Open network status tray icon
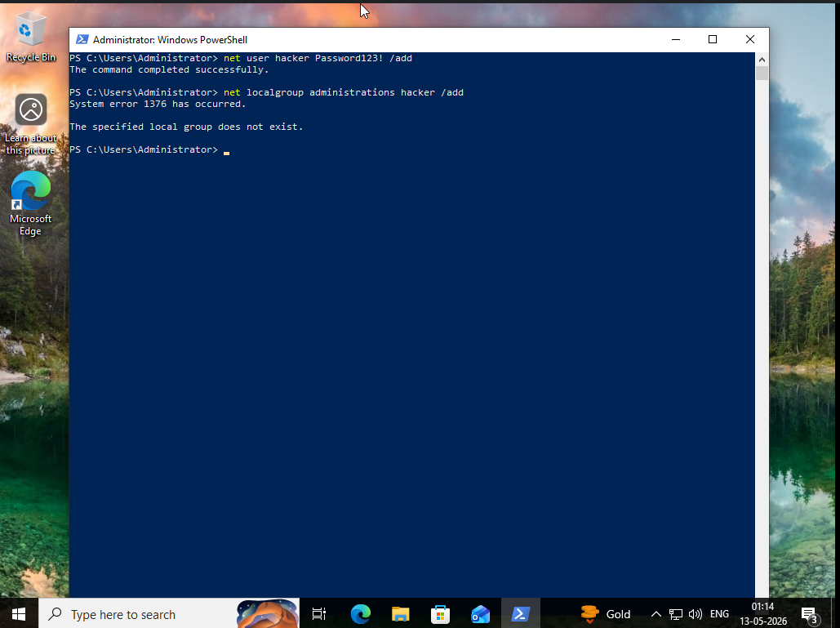 pyautogui.click(x=676, y=614)
